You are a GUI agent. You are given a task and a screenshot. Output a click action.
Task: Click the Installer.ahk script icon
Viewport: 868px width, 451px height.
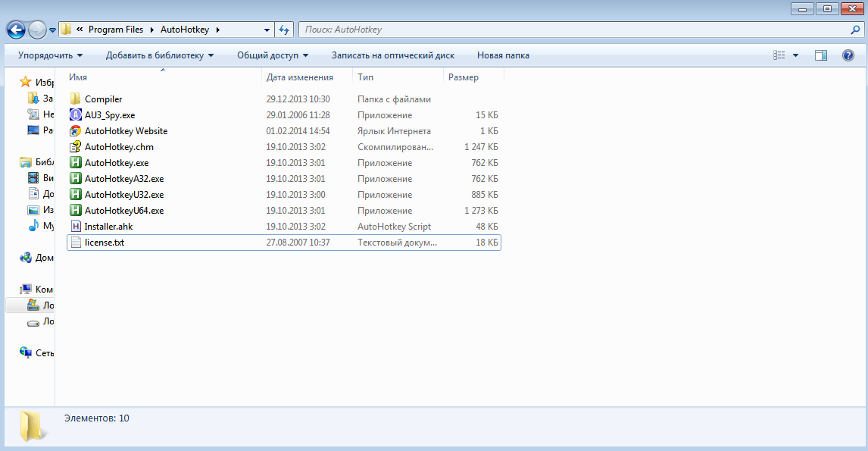pyautogui.click(x=75, y=227)
